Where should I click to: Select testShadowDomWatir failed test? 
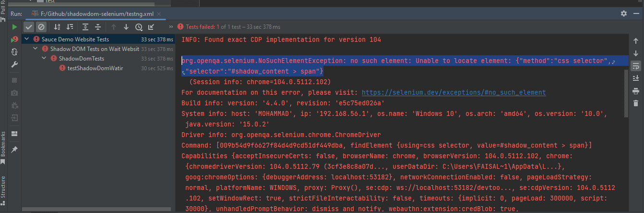(x=95, y=68)
